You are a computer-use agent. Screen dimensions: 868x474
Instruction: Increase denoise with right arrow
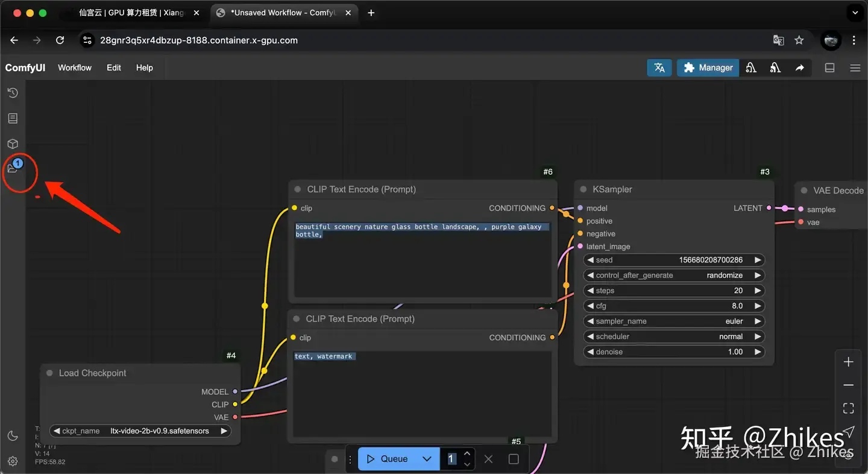pos(758,352)
